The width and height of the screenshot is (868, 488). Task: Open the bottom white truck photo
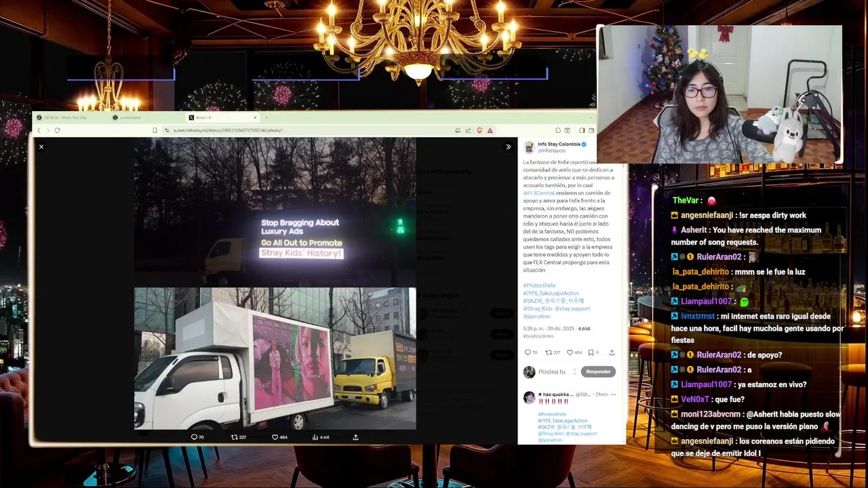coord(275,359)
